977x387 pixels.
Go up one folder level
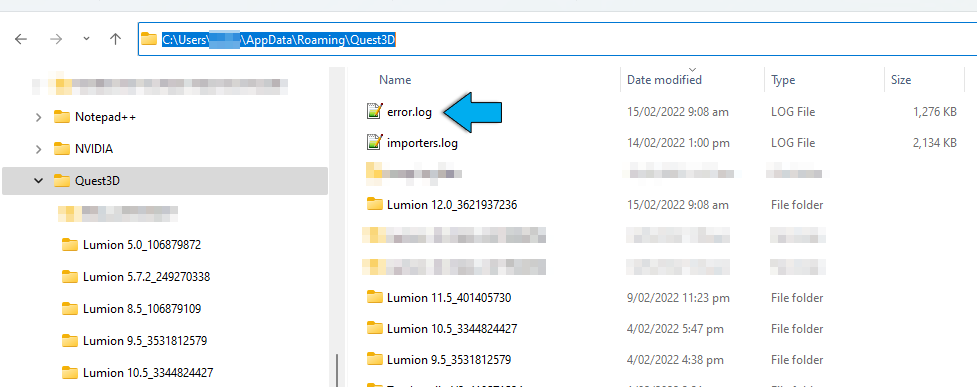pyautogui.click(x=115, y=39)
